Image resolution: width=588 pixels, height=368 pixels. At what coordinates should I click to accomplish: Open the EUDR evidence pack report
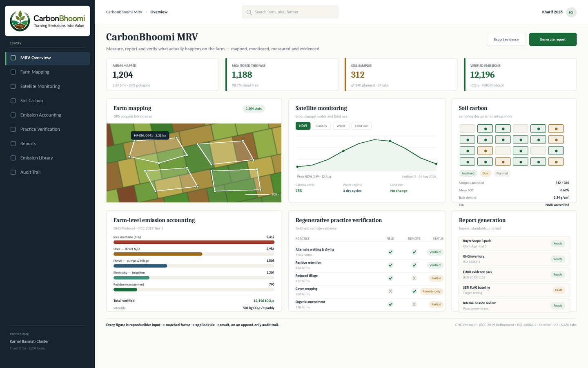(x=514, y=274)
